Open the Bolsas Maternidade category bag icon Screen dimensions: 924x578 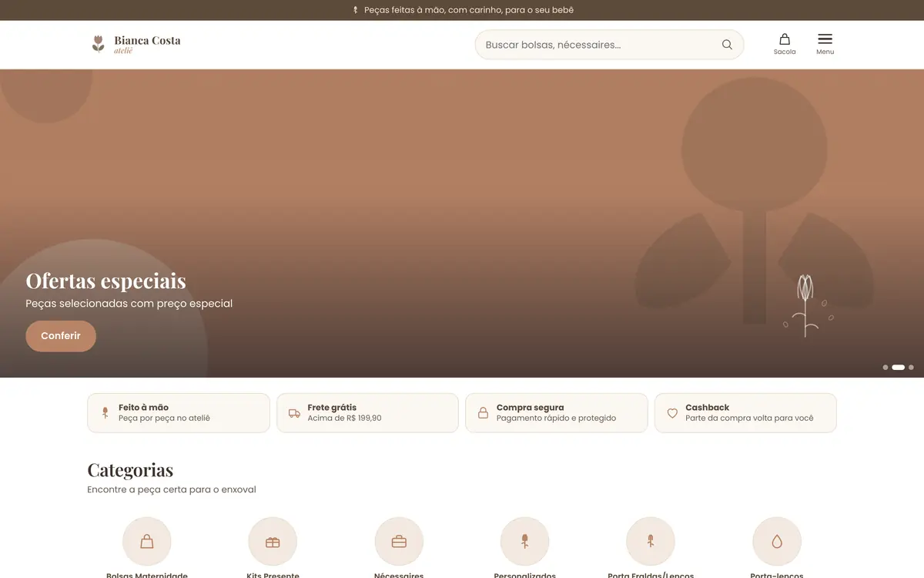(x=147, y=542)
